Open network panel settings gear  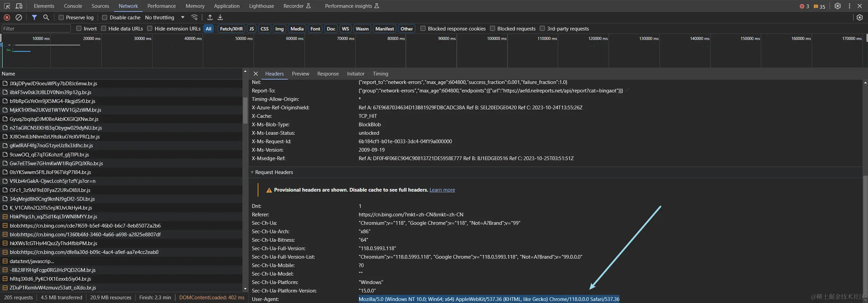coord(860,17)
